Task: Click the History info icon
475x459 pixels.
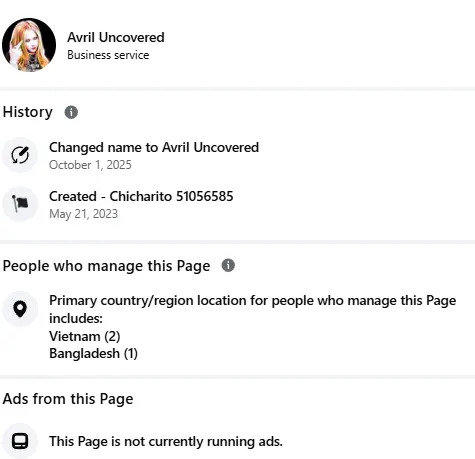Action: coord(71,112)
